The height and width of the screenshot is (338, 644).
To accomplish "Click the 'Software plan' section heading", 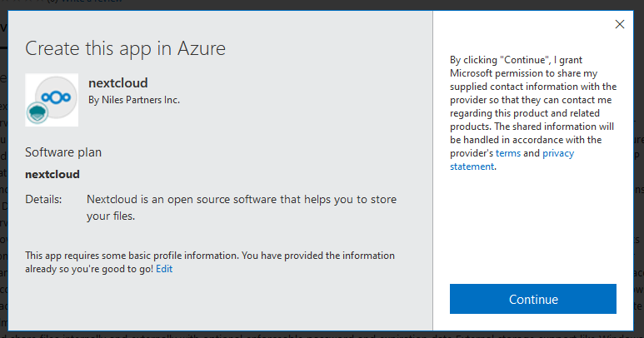I will click(x=63, y=152).
